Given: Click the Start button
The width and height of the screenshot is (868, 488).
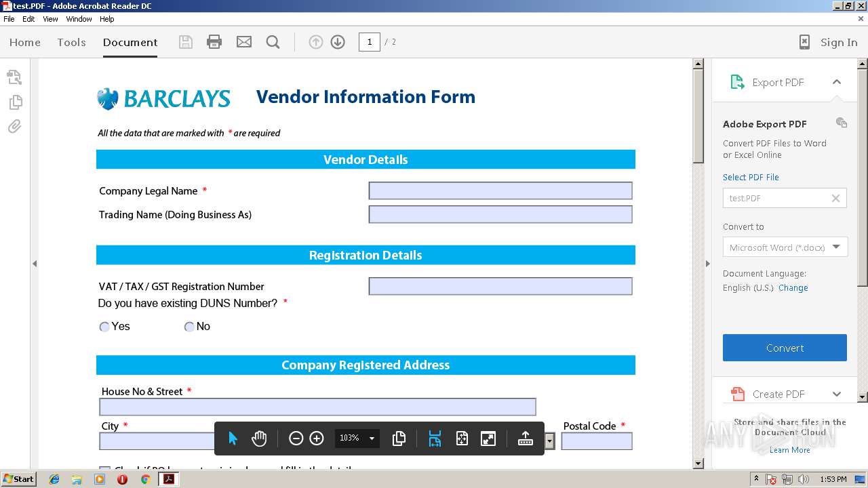Looking at the screenshot, I should (18, 479).
